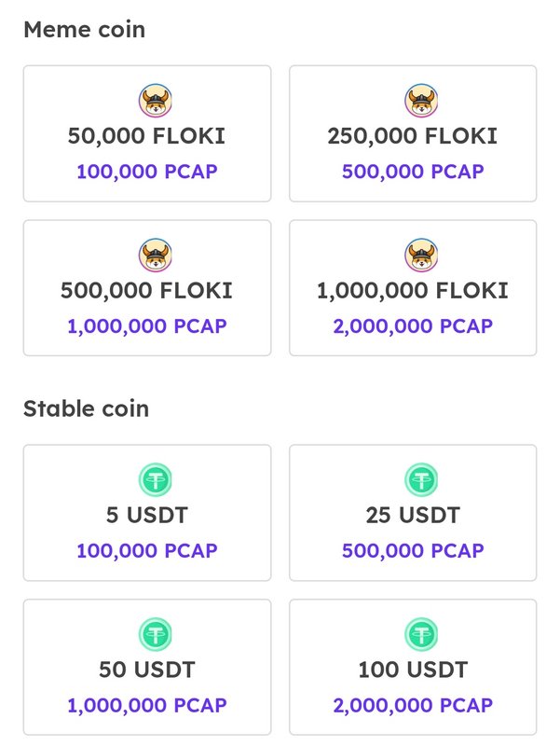
Task: Click the FLOKI icon in the 50,000 FLOKI card
Action: [155, 101]
